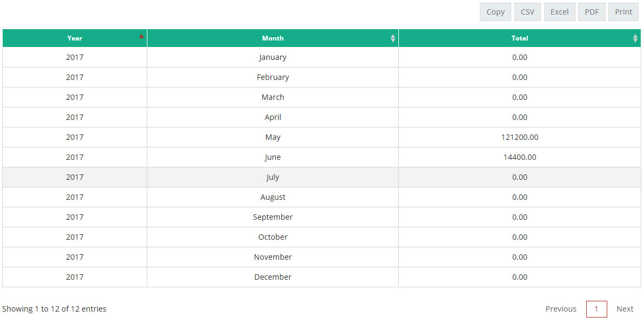
Task: Click the 2017 year in November row
Action: [x=74, y=257]
